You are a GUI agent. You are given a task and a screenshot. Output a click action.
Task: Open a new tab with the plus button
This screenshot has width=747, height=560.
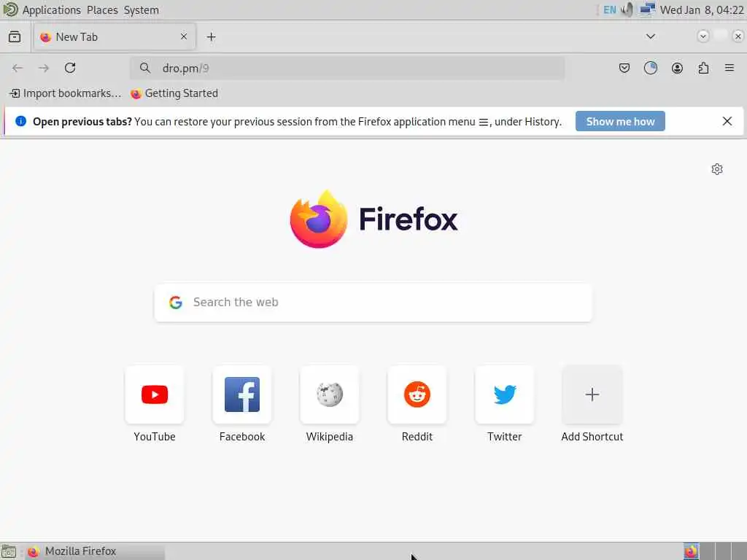pyautogui.click(x=211, y=36)
